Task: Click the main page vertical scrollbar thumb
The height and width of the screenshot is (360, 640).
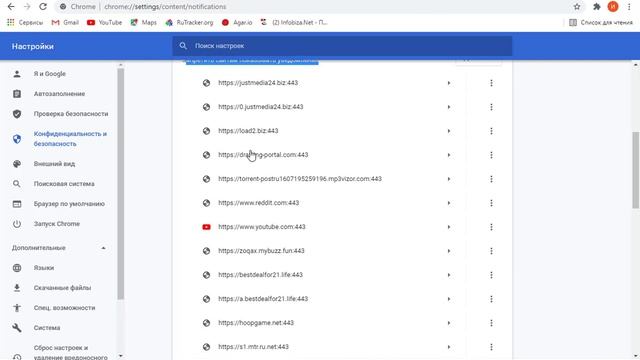Action: 636,169
